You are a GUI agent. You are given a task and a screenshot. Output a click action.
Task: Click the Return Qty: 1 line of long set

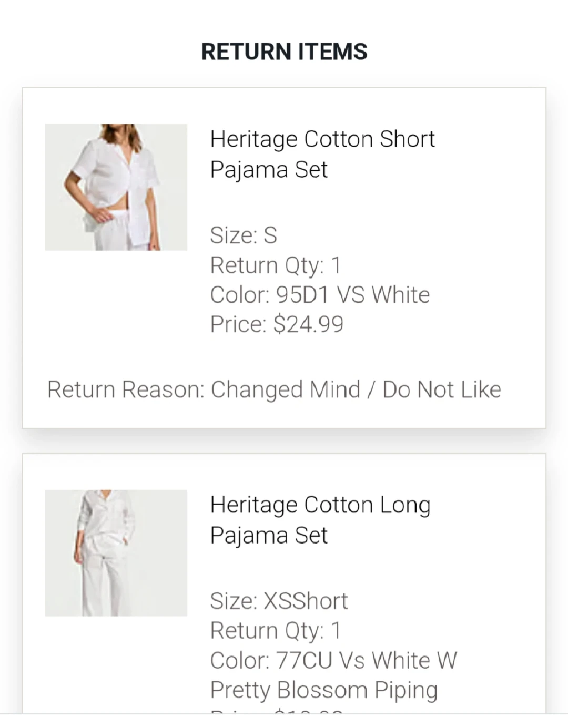276,630
